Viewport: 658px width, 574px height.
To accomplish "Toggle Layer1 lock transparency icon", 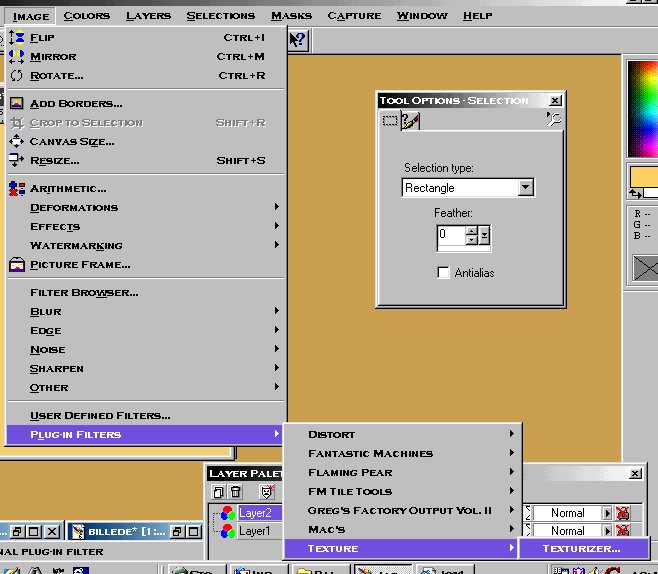I will pyautogui.click(x=623, y=531).
